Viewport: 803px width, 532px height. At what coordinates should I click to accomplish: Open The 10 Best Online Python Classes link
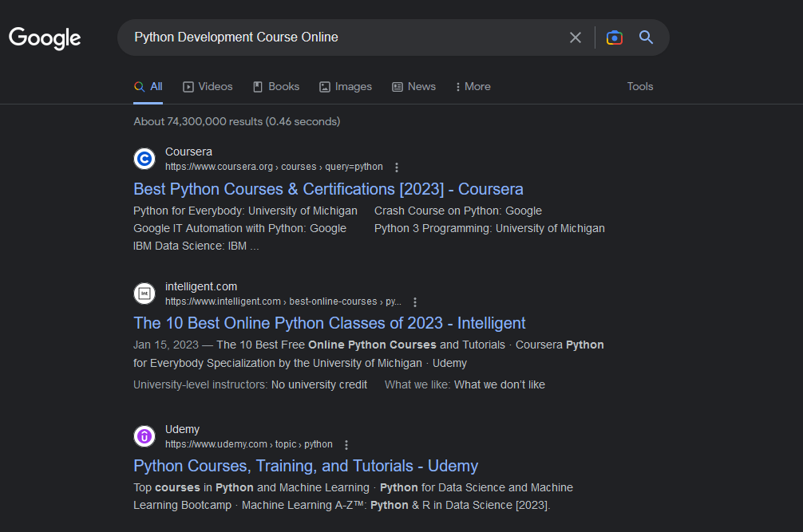329,323
